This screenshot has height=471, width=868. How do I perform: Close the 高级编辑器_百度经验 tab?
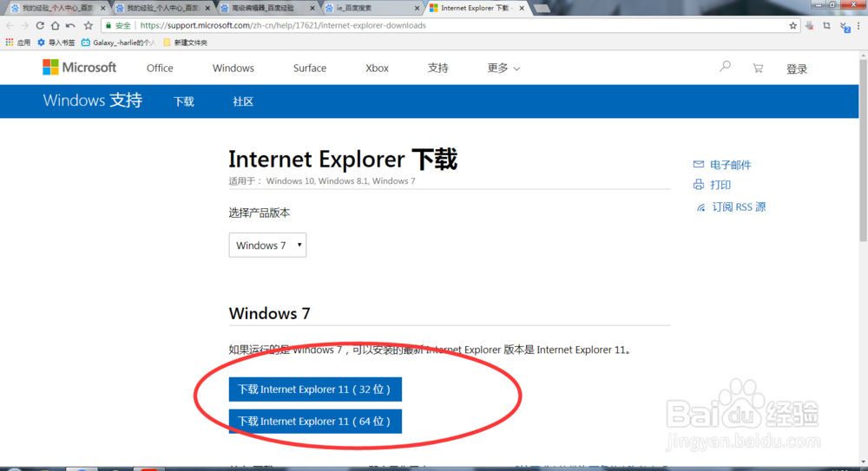[x=312, y=9]
